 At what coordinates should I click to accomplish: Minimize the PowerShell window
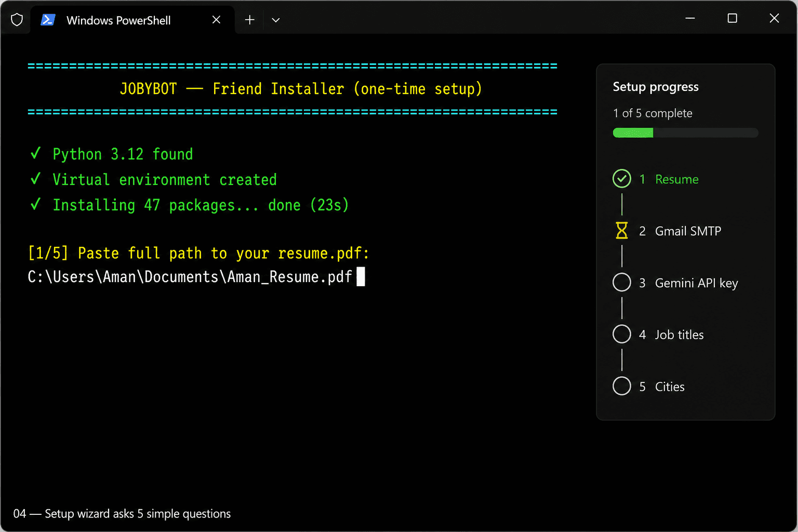tap(690, 18)
